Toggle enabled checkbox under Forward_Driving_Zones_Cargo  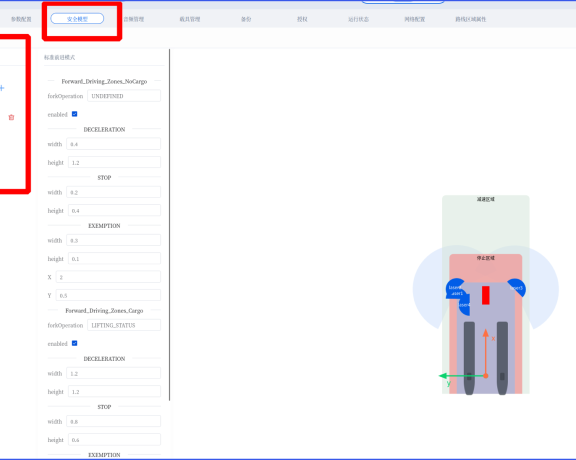[x=75, y=343]
